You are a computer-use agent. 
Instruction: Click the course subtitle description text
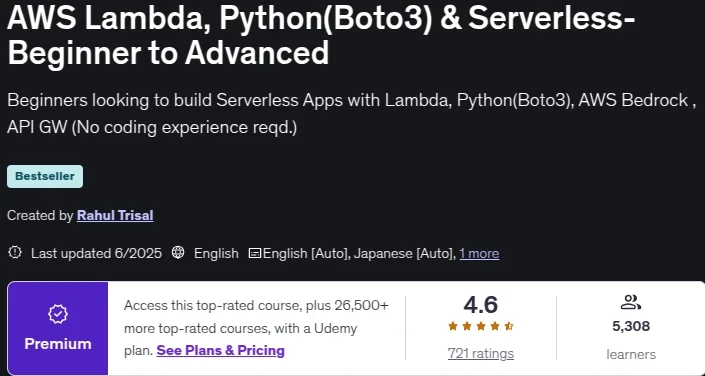tap(352, 114)
